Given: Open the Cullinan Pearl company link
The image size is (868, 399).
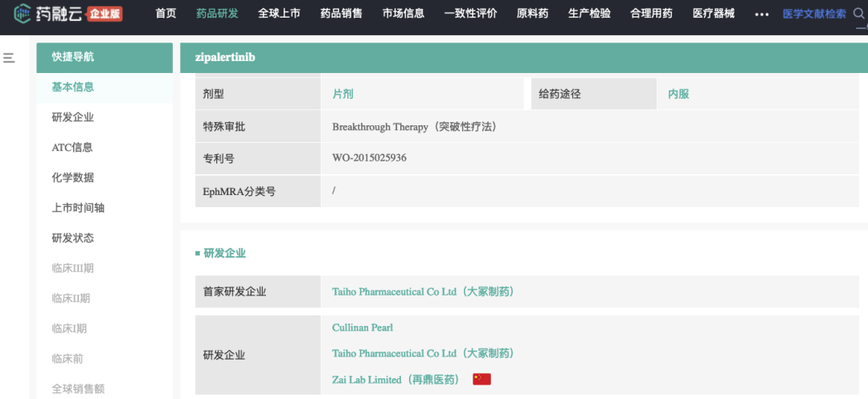Looking at the screenshot, I should point(362,328).
